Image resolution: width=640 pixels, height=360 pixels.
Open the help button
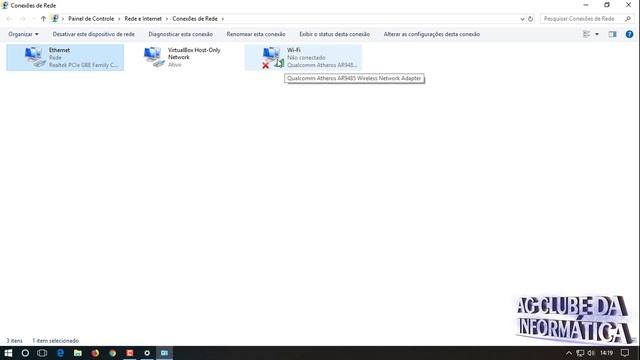coord(629,34)
